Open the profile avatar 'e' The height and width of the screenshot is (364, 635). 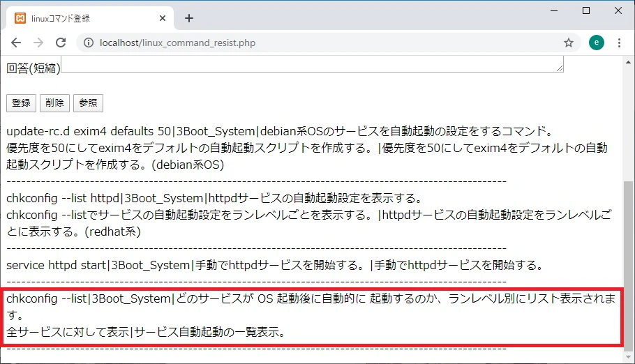597,43
